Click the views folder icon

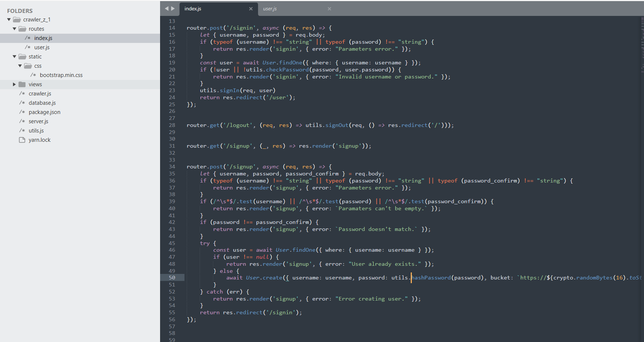(22, 84)
